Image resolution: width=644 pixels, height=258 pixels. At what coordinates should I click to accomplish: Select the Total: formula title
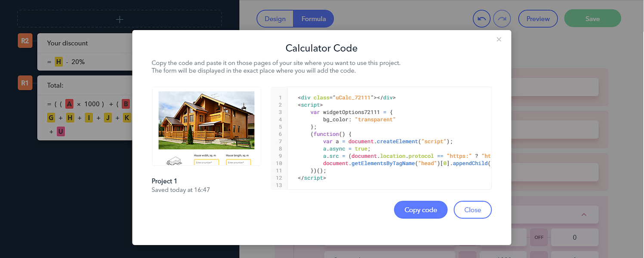pos(55,86)
